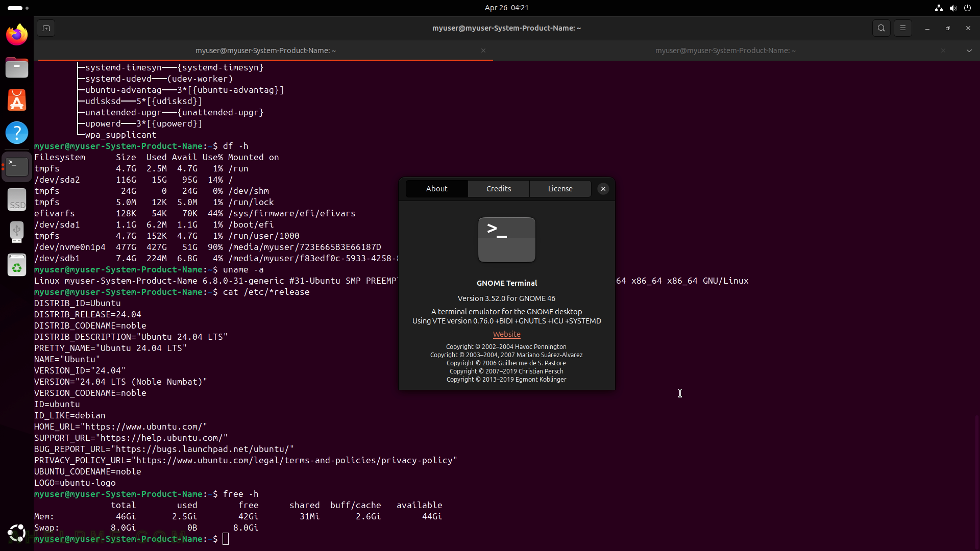Close the About dialog with X button

click(603, 189)
